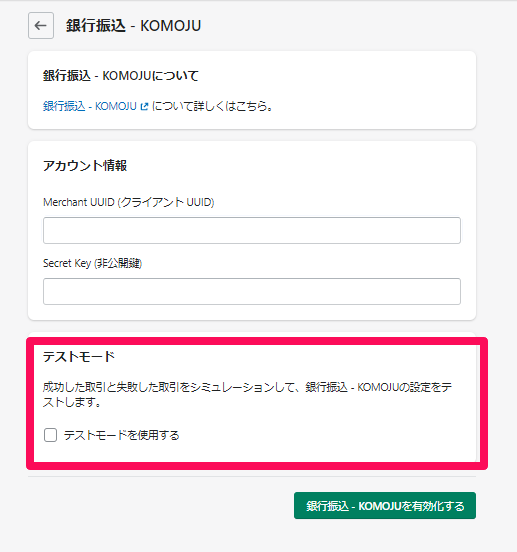Click the divider line above the activate button

coord(252,477)
